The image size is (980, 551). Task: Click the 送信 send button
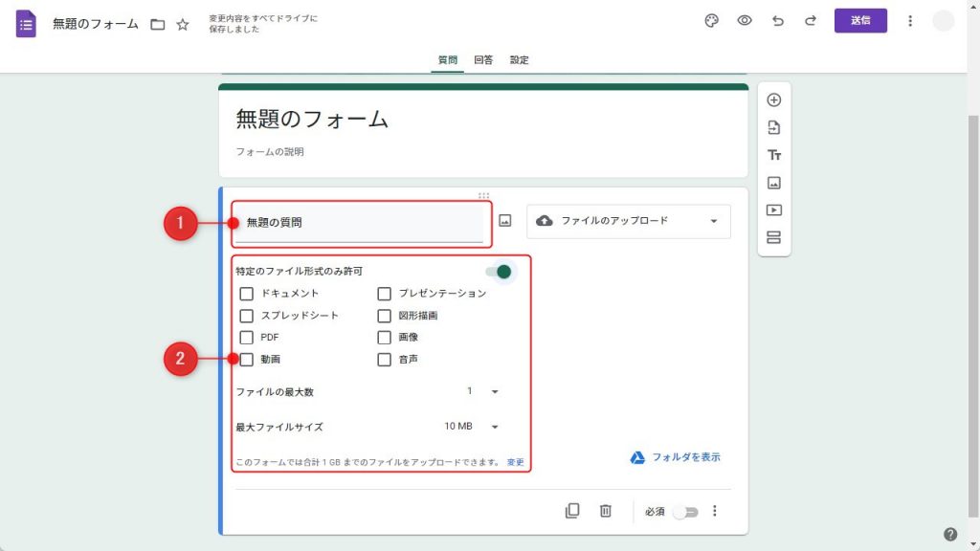(860, 21)
